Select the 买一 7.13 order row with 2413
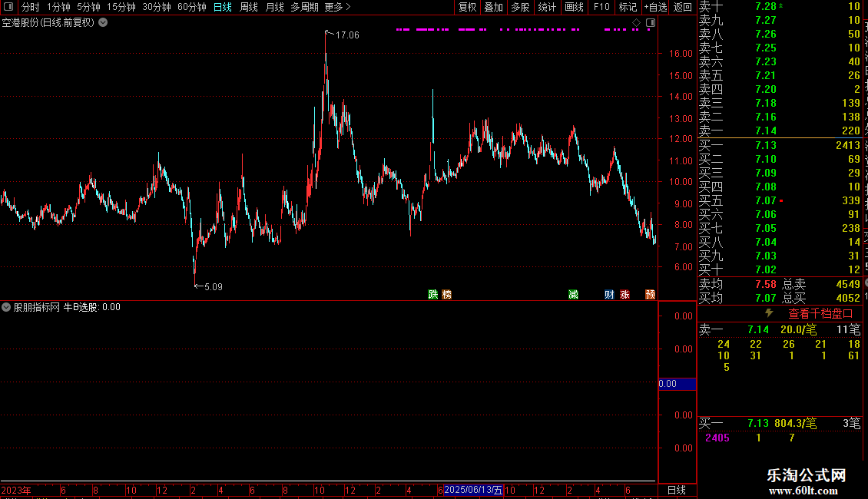868x499 pixels. click(780, 145)
